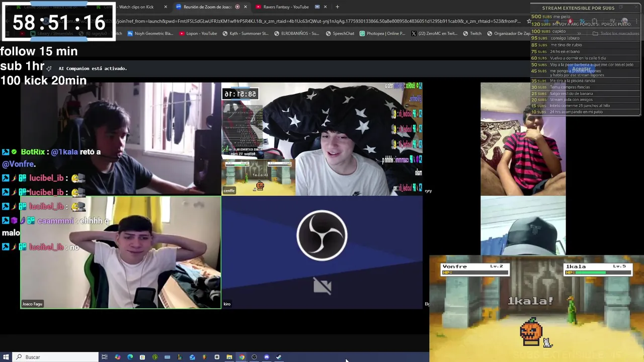This screenshot has height=362, width=644.
Task: Open the Organizador De Zap... bookmark
Action: [509, 34]
